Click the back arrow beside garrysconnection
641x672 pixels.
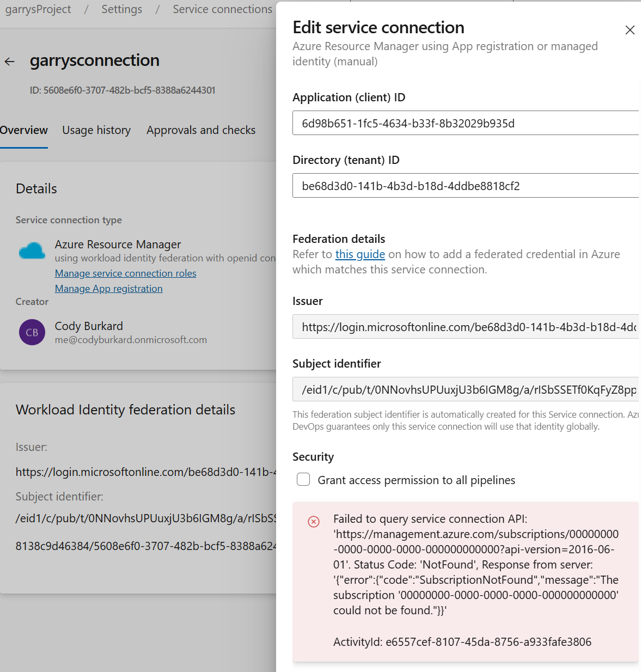click(10, 62)
